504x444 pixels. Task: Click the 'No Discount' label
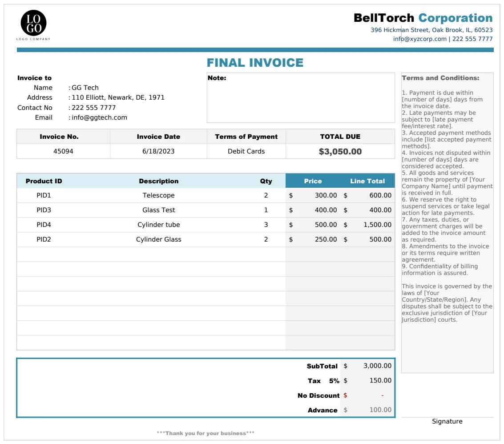(319, 396)
